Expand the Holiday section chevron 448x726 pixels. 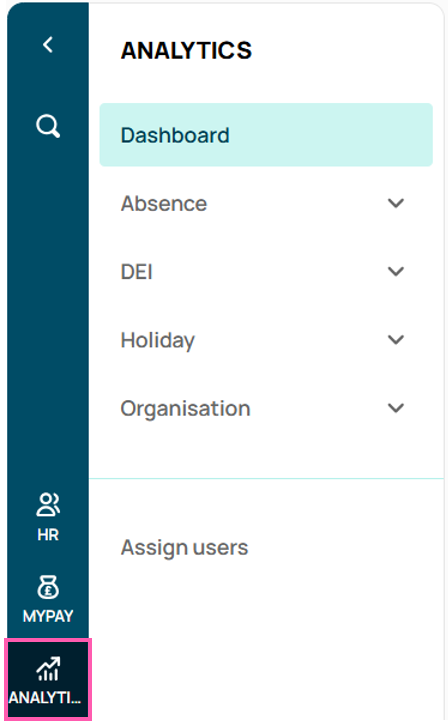pyautogui.click(x=396, y=340)
